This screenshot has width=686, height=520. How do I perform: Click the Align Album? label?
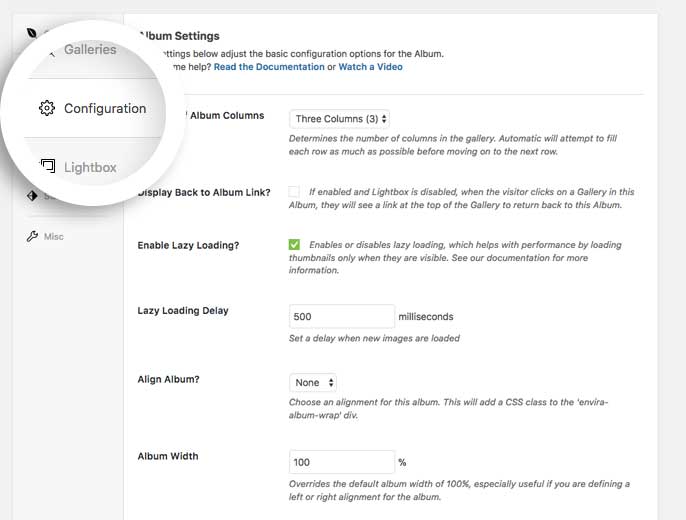tap(168, 379)
